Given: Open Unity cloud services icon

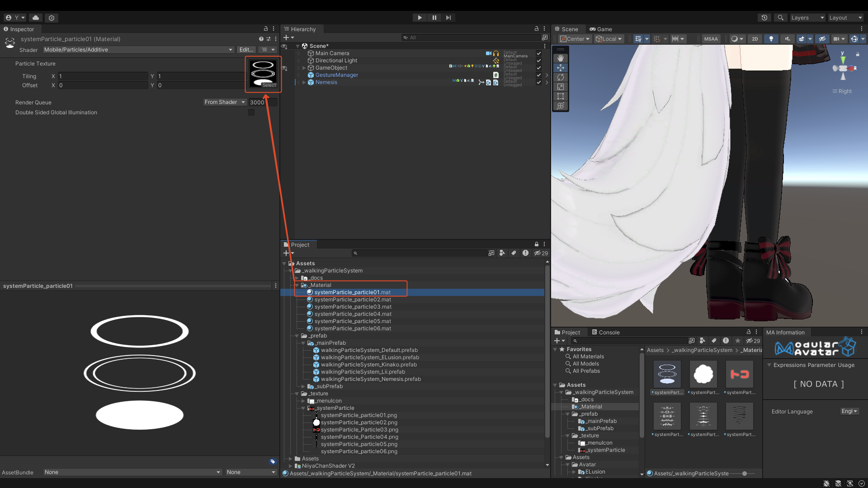Looking at the screenshot, I should point(36,18).
